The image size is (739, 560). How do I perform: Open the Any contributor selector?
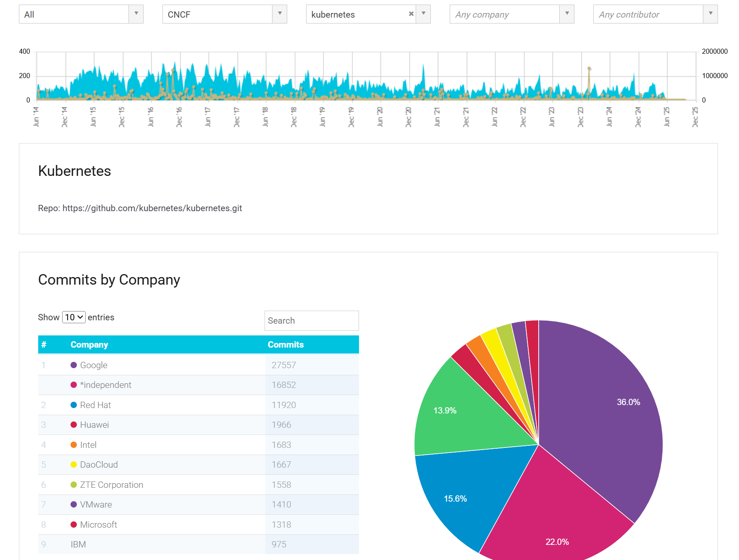coord(710,14)
